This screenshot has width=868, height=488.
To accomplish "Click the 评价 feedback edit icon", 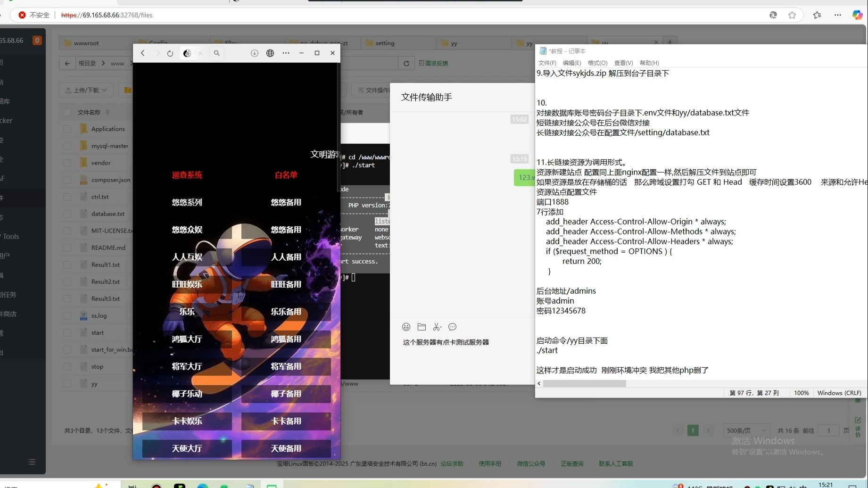I will [858, 420].
